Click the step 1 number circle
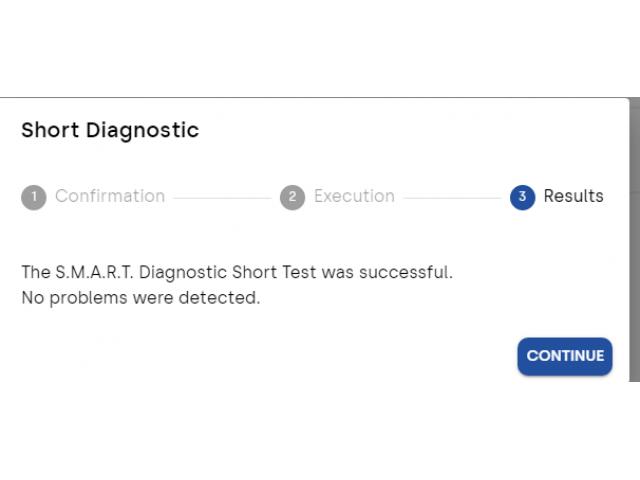This screenshot has width=640, height=480. pyautogui.click(x=33, y=197)
